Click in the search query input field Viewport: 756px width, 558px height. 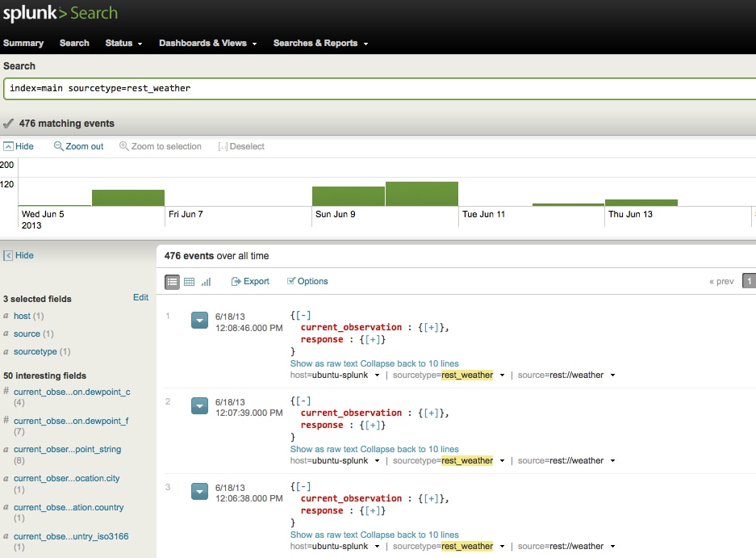point(378,88)
